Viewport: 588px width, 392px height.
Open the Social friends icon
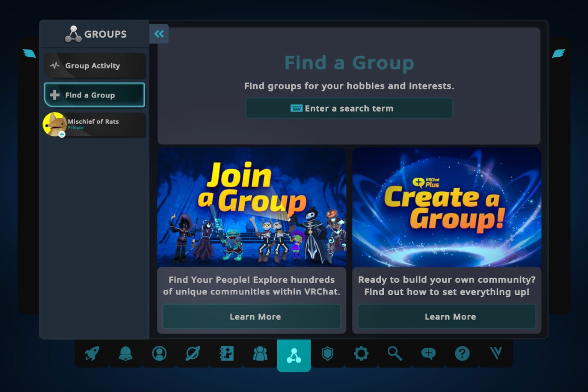coord(260,353)
